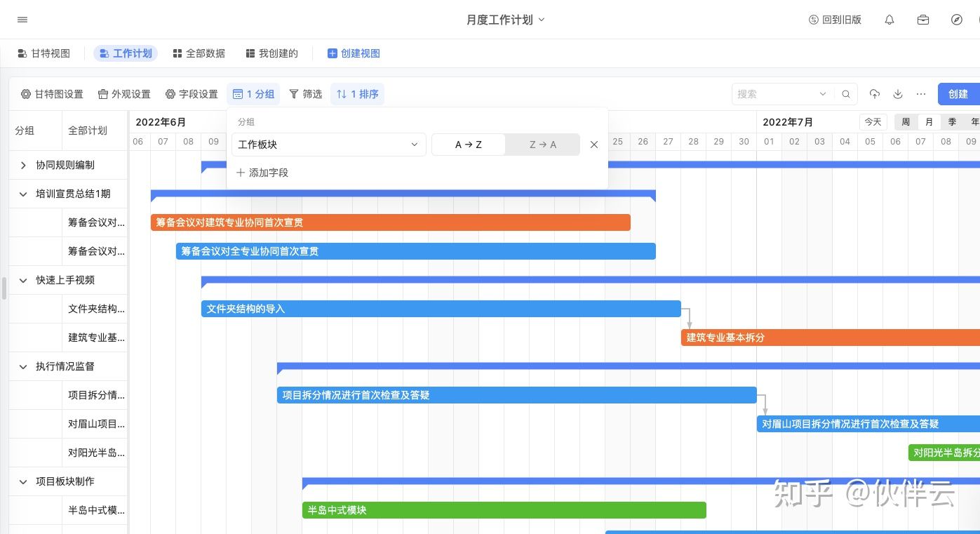980x534 pixels.
Task: Click the 对阳光半岛... row in task list
Action: click(68, 453)
